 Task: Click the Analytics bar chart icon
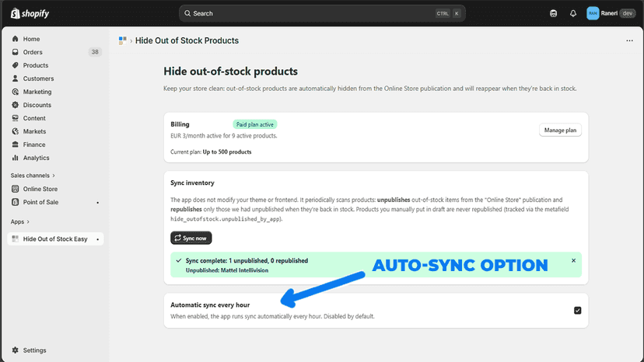pos(16,158)
